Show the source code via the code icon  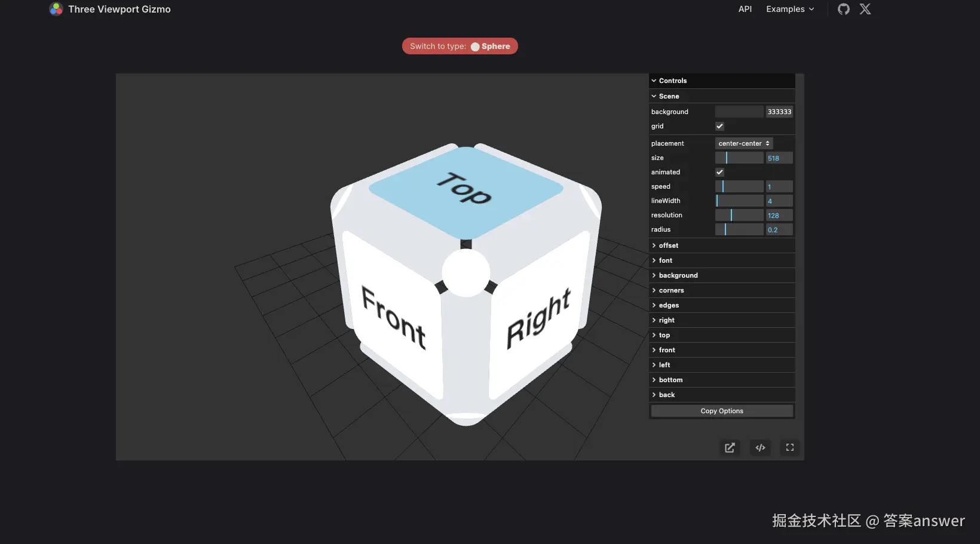760,448
